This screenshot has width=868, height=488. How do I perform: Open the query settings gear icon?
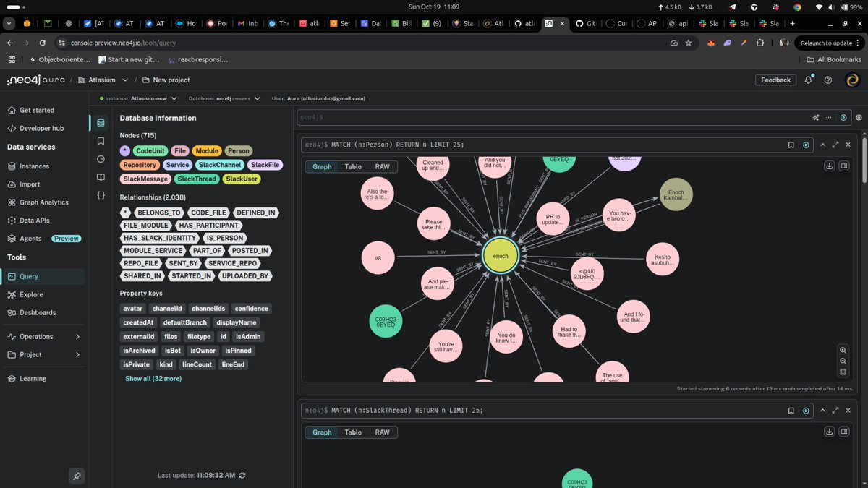(859, 117)
